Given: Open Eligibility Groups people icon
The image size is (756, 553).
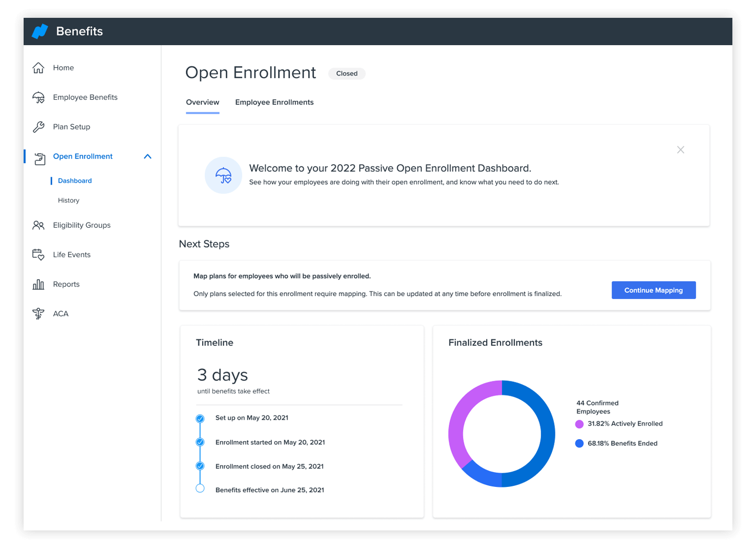Looking at the screenshot, I should tap(38, 225).
